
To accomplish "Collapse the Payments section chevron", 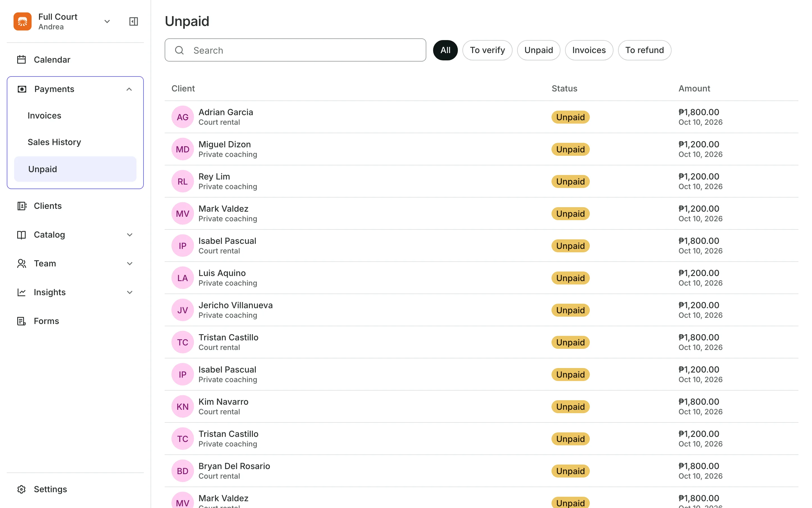I will pyautogui.click(x=129, y=89).
